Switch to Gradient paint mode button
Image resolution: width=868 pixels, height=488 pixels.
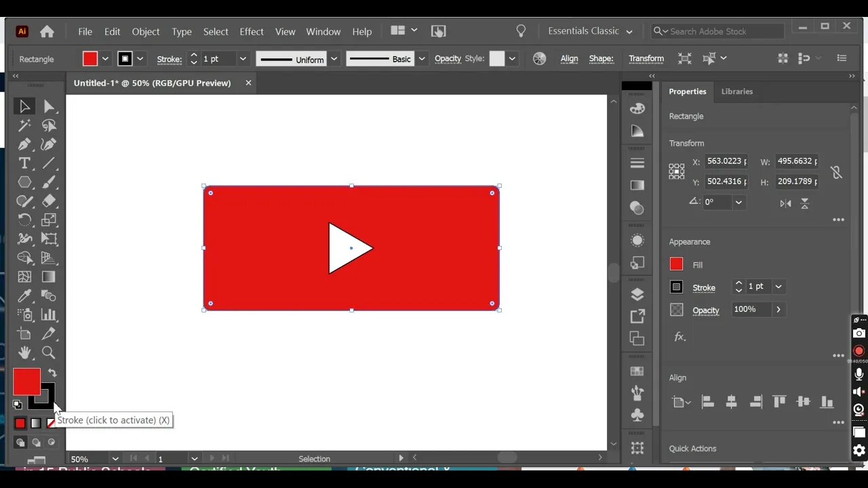(36, 423)
